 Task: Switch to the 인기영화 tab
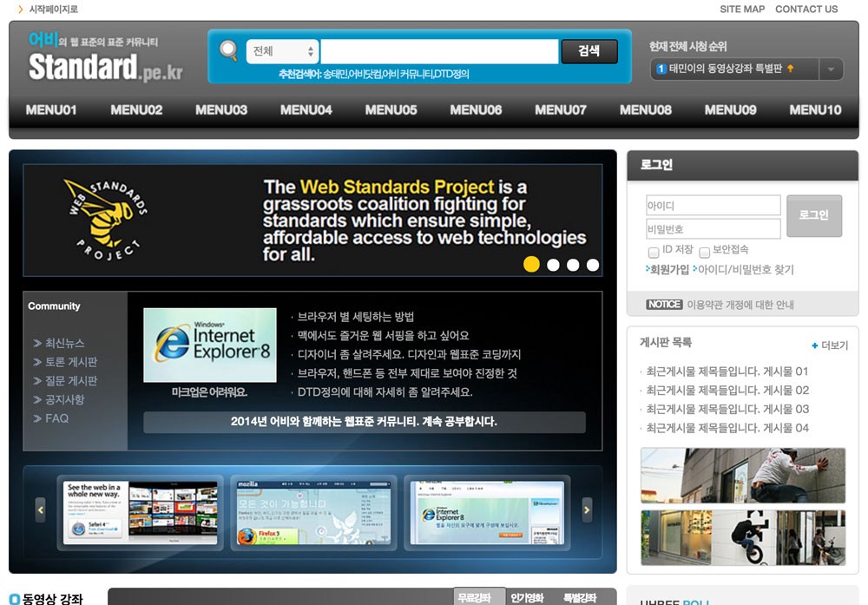[527, 598]
